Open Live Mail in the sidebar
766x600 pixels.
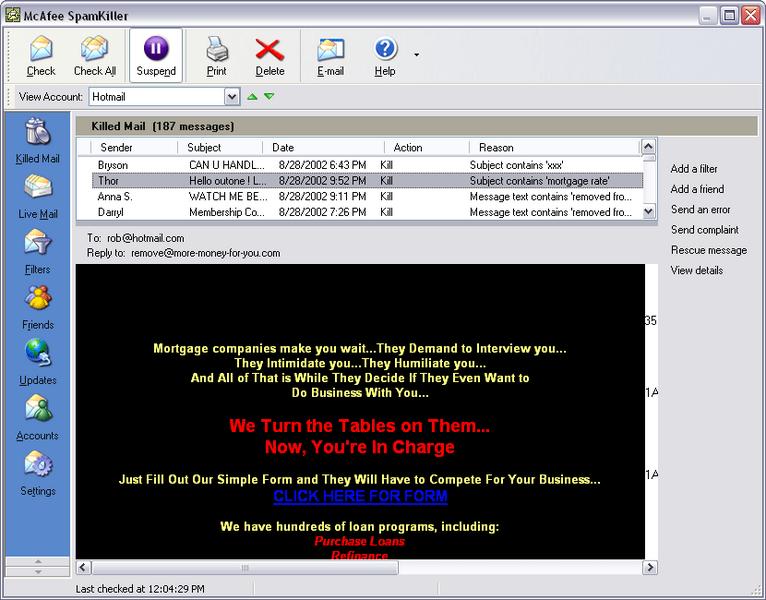38,196
